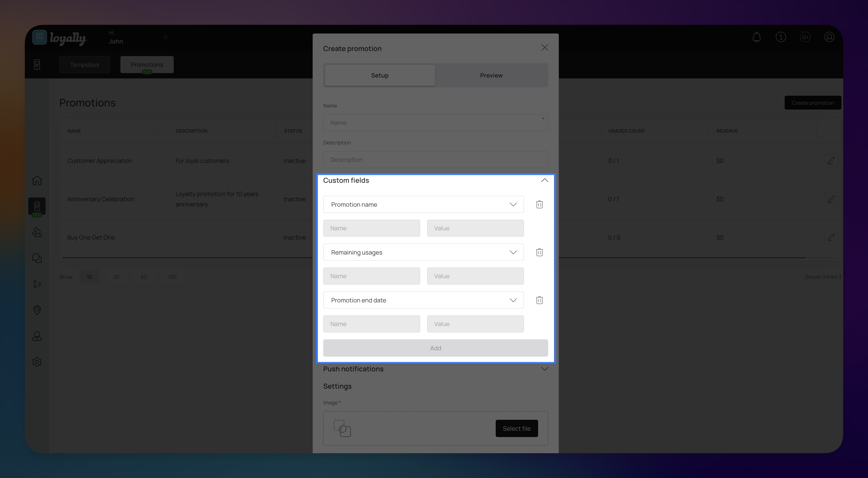Expand the Push notifications section

(x=544, y=369)
